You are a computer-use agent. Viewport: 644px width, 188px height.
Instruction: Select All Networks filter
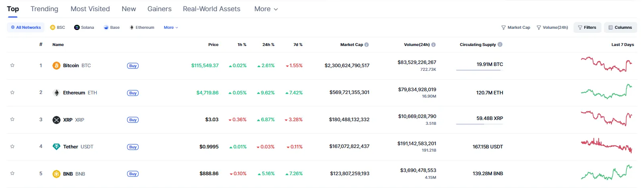coord(26,28)
